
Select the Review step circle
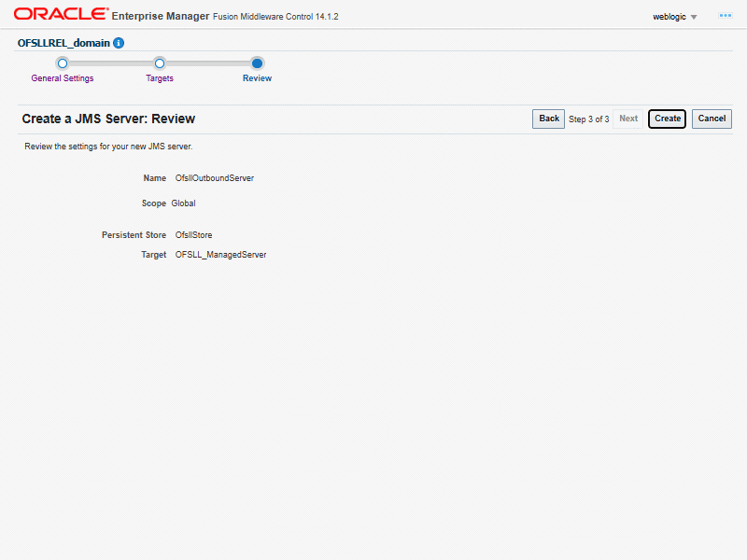coord(258,63)
